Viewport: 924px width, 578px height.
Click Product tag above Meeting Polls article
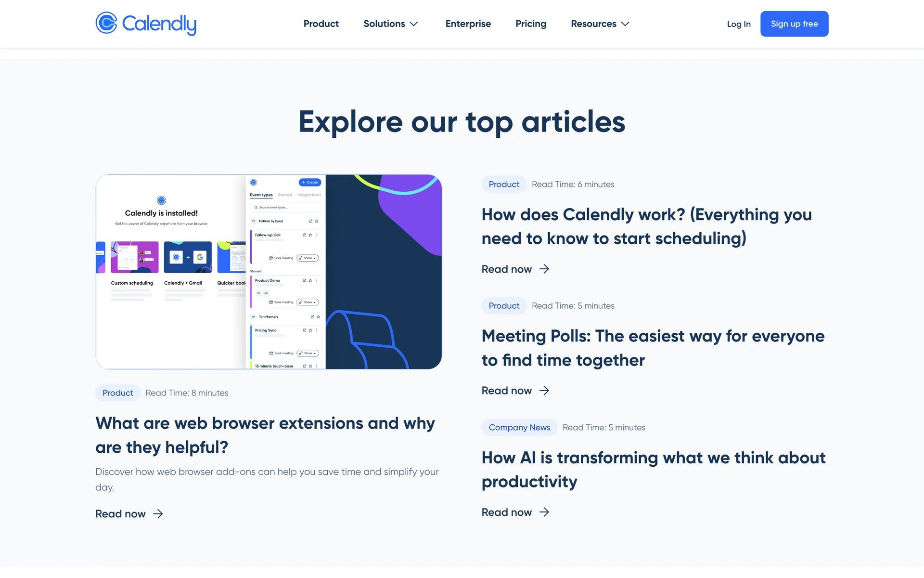pos(504,306)
